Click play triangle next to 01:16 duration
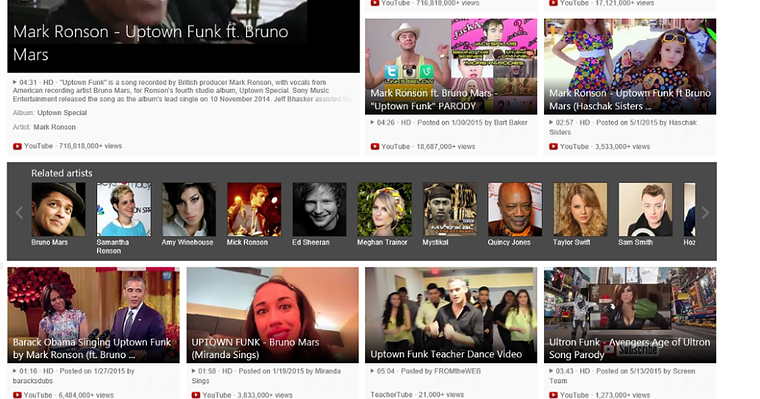Viewport: 760px width, 399px height. point(15,371)
